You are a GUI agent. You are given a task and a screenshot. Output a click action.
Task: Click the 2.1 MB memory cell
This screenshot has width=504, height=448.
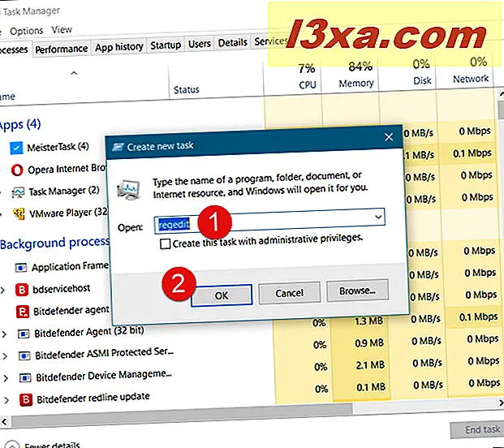[370, 365]
